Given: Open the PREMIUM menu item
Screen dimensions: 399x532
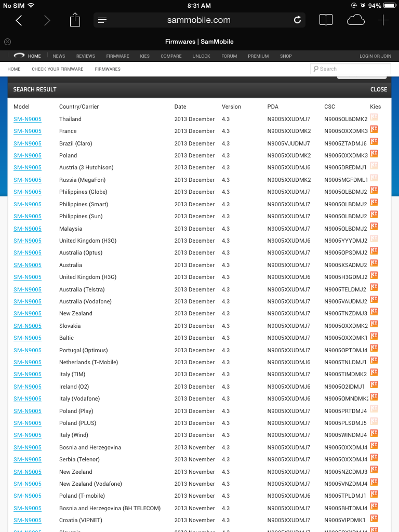Looking at the screenshot, I should click(258, 56).
